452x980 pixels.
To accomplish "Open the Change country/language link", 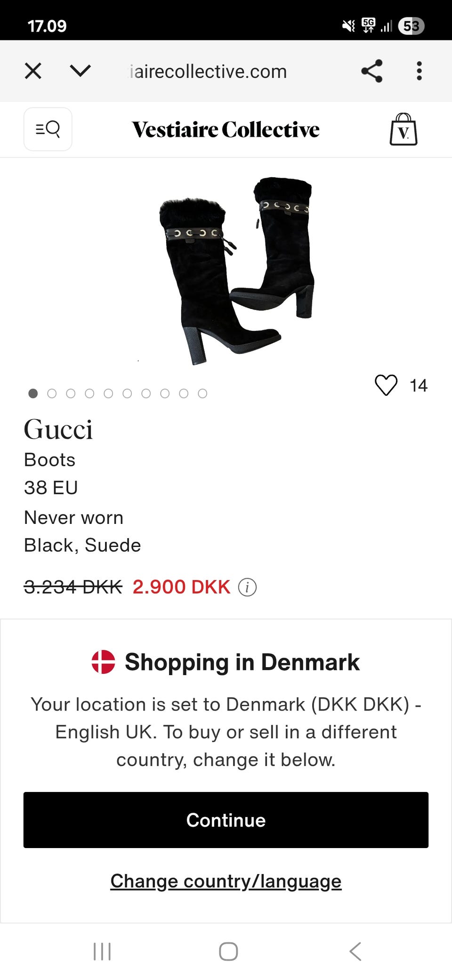I will click(x=226, y=881).
